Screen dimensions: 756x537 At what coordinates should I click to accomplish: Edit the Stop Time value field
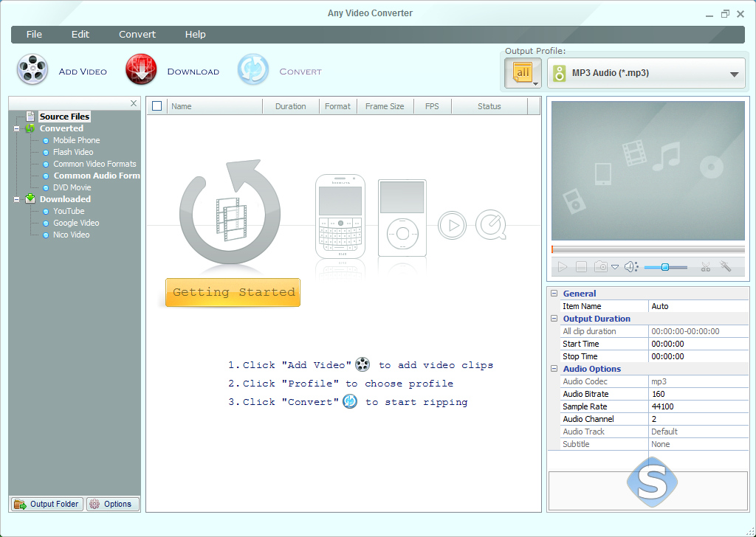pyautogui.click(x=698, y=356)
